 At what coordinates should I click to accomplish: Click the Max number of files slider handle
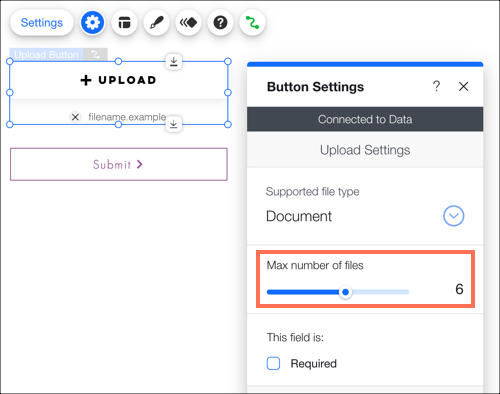pyautogui.click(x=346, y=292)
